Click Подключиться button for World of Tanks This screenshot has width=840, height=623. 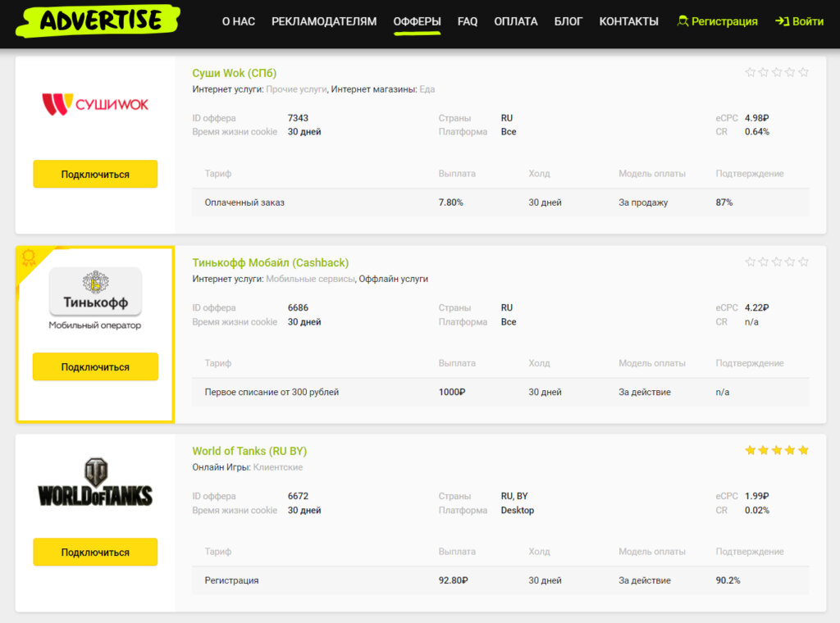point(95,552)
